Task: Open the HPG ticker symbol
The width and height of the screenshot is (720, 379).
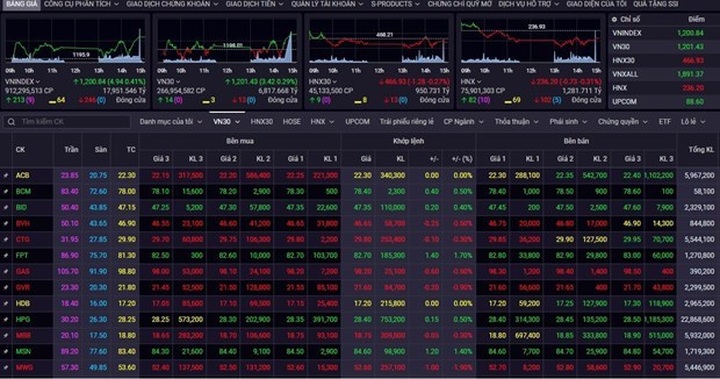Action: tap(22, 320)
